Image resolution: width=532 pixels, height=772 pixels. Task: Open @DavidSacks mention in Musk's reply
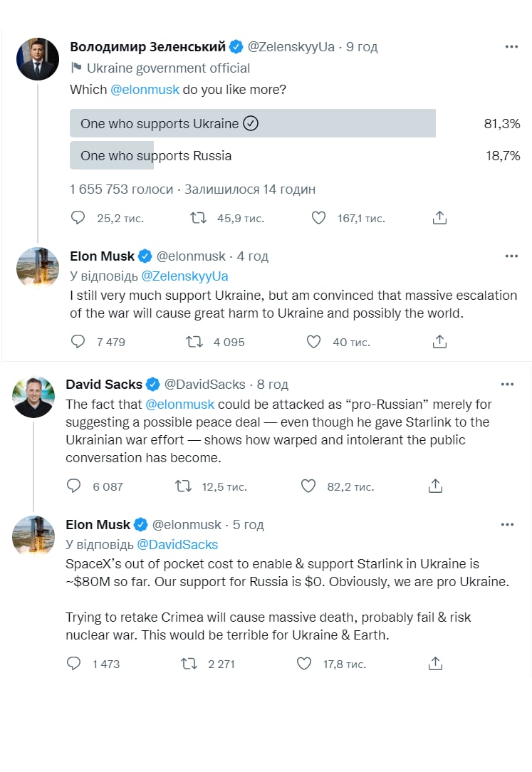tap(178, 543)
